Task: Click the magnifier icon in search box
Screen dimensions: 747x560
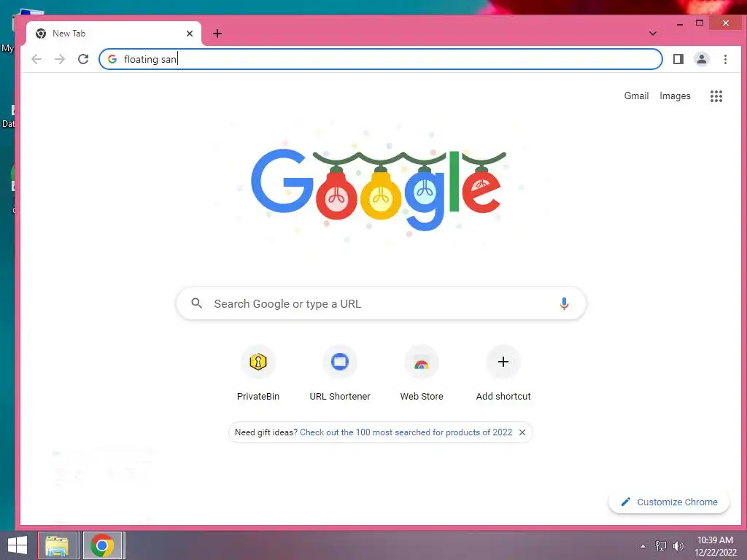Action: (197, 303)
